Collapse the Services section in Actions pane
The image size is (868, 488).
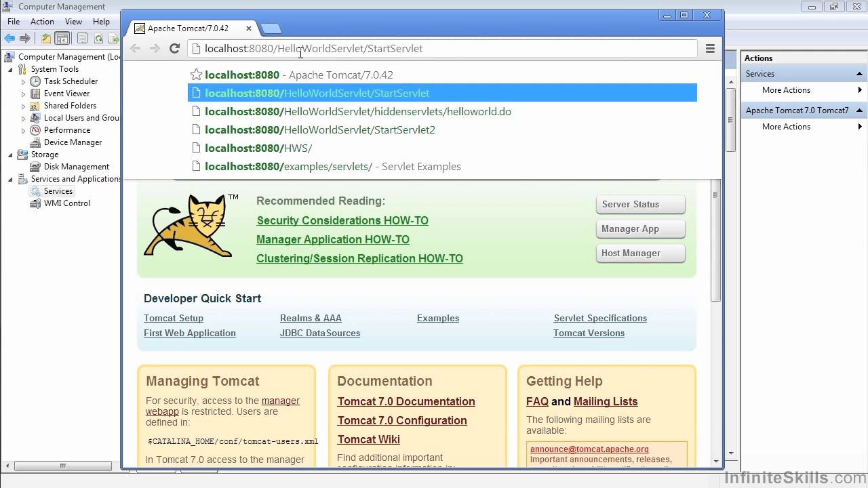pos(860,74)
